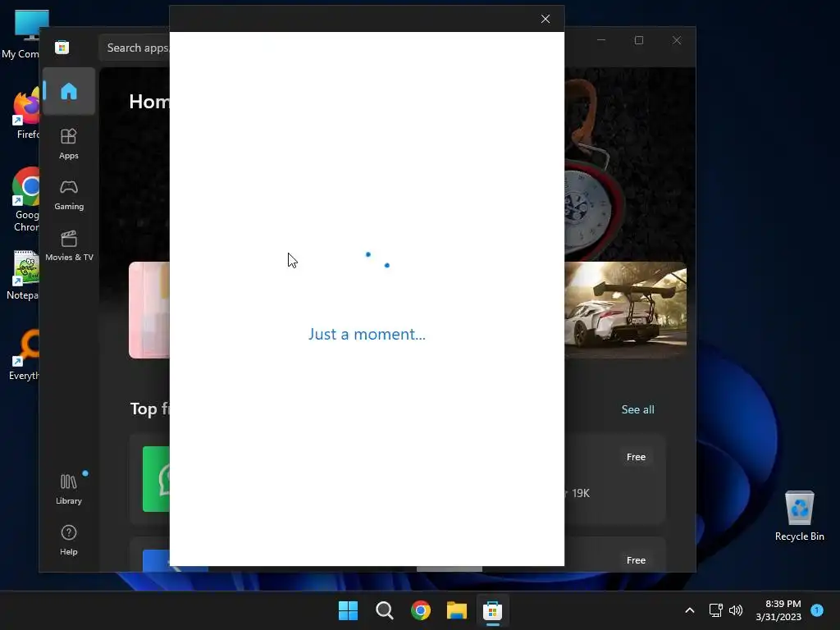Focus the Search apps field in Store
This screenshot has width=840, height=630.
point(135,48)
